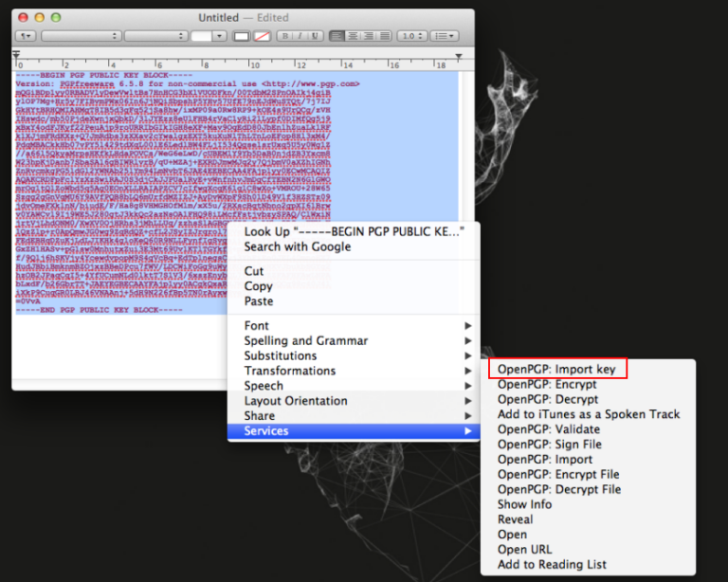Click the left indent ruler marker
The height and width of the screenshot is (582, 728).
tap(16, 56)
